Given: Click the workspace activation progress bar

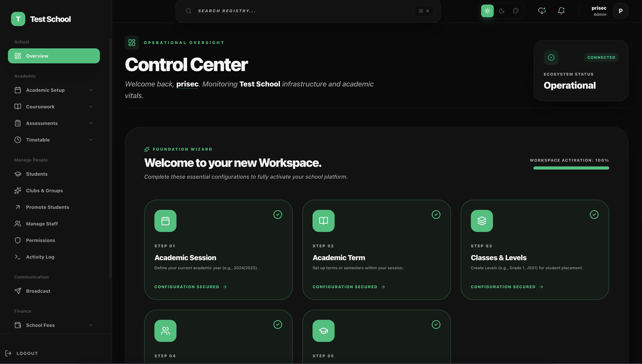Looking at the screenshot, I should tap(571, 168).
